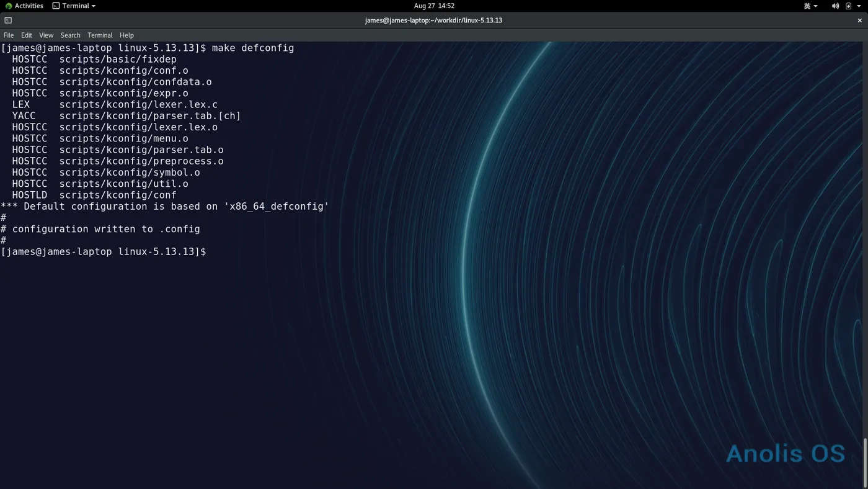868x489 pixels.
Task: Click the terminal vertical scrollbar thumb
Action: coord(865,462)
